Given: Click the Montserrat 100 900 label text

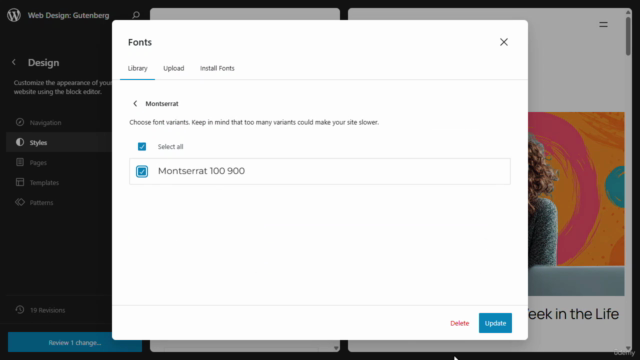Looking at the screenshot, I should click(201, 171).
